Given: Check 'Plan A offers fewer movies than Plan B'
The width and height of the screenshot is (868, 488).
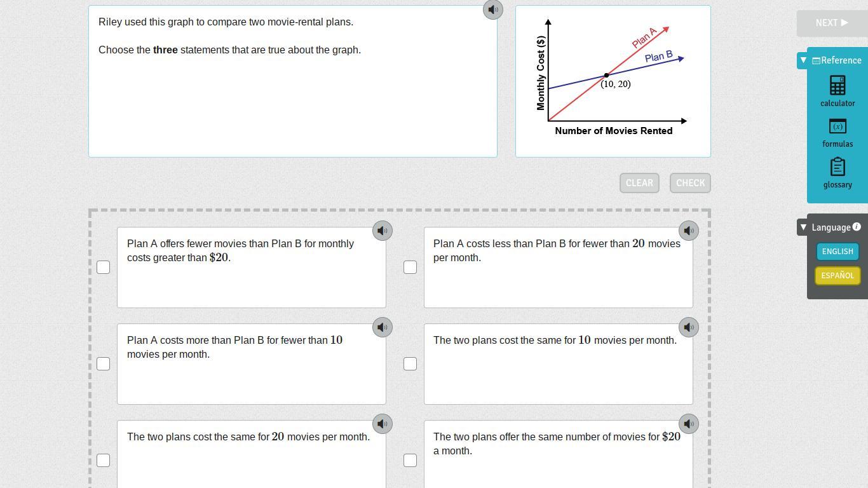Looking at the screenshot, I should (103, 267).
